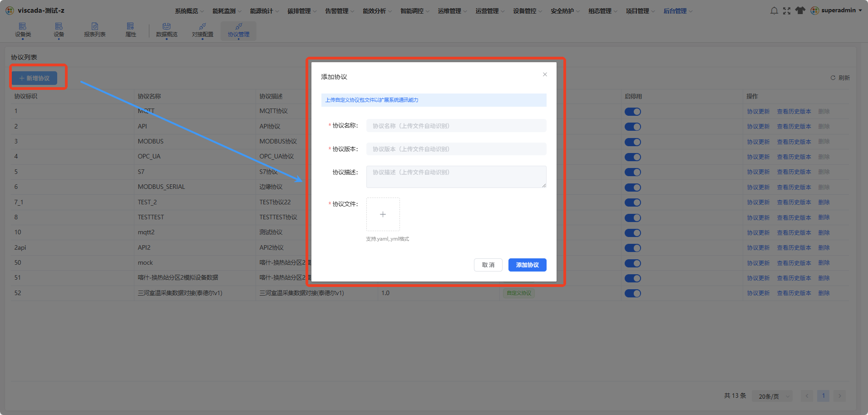
Task: Toggle the switch for MODBUS_SERIAL row
Action: pyautogui.click(x=632, y=188)
